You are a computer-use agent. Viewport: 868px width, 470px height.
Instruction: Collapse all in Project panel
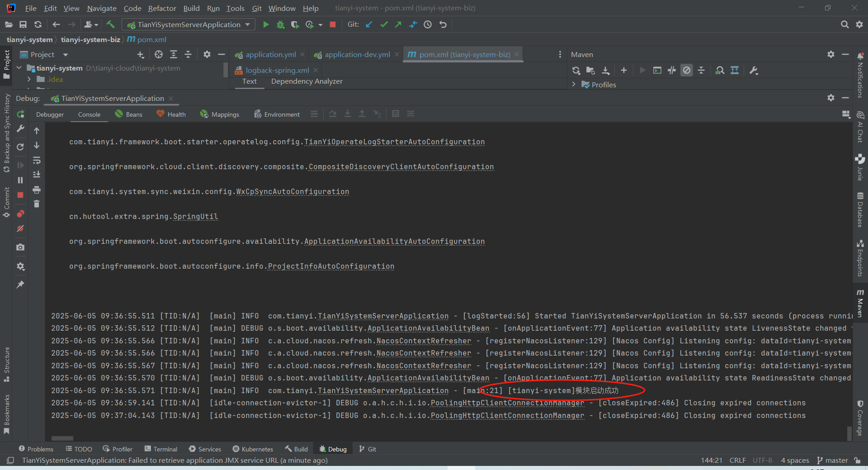[x=188, y=54]
